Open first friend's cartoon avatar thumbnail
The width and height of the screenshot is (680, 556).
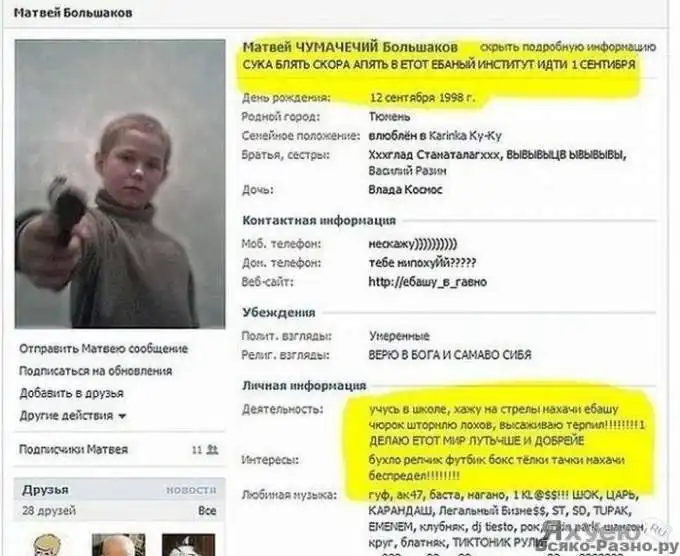(47, 545)
